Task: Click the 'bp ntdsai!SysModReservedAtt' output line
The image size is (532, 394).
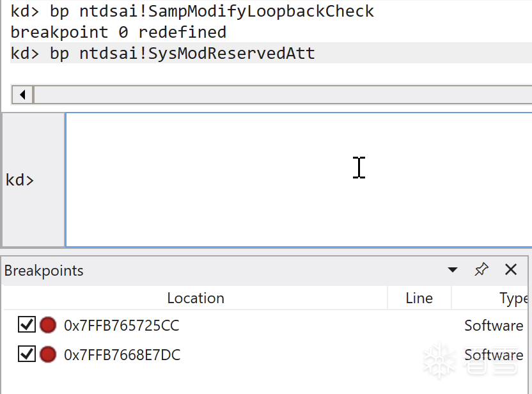Action: click(162, 53)
